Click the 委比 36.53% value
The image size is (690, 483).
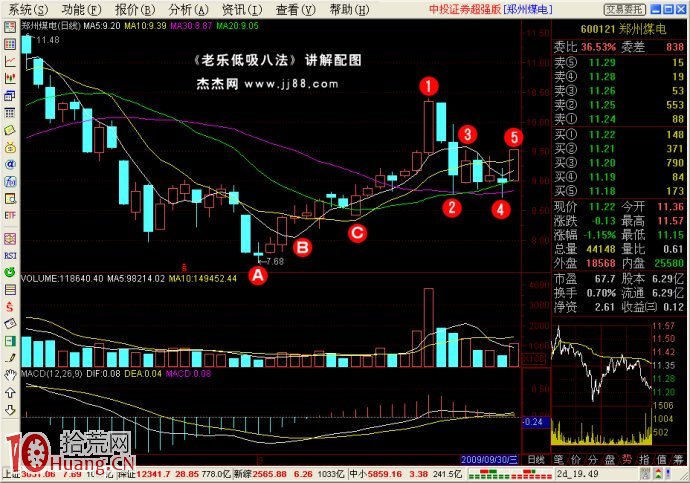598,47
